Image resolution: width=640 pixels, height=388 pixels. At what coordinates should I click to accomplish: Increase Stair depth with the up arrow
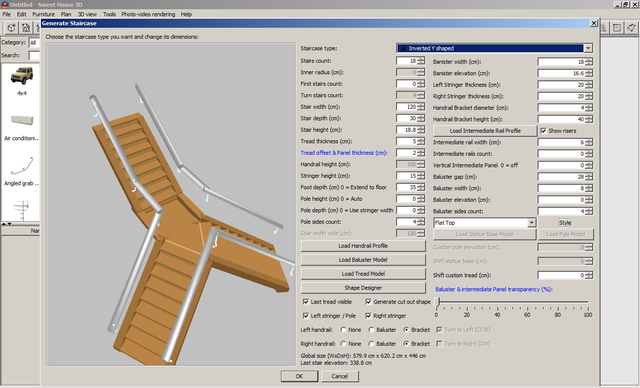[x=421, y=116]
